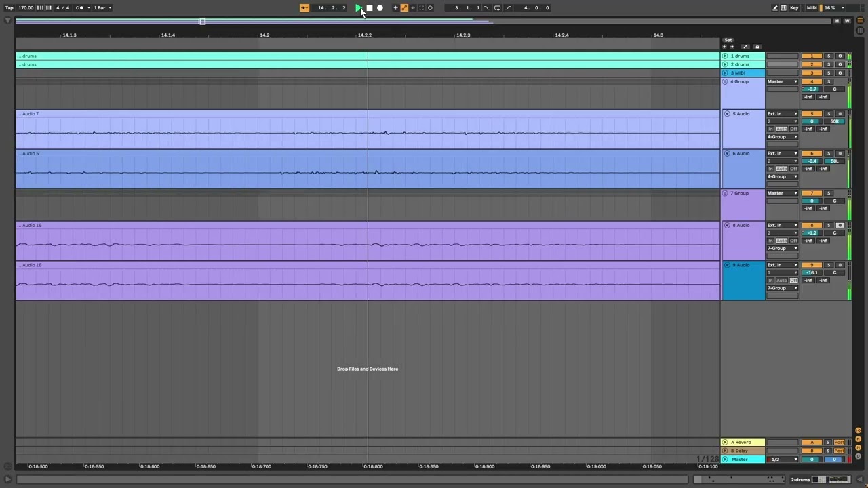The image size is (868, 488).
Task: Fold the 5 Audio track
Action: coord(727,114)
